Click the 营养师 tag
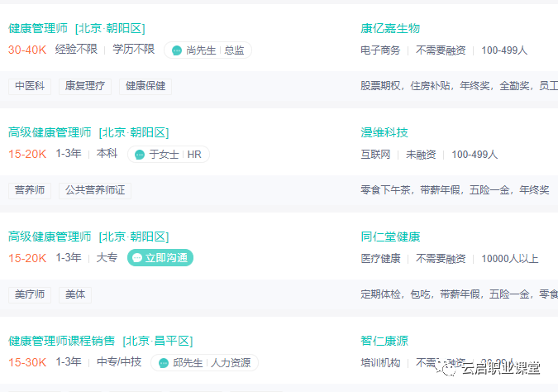 [30, 190]
